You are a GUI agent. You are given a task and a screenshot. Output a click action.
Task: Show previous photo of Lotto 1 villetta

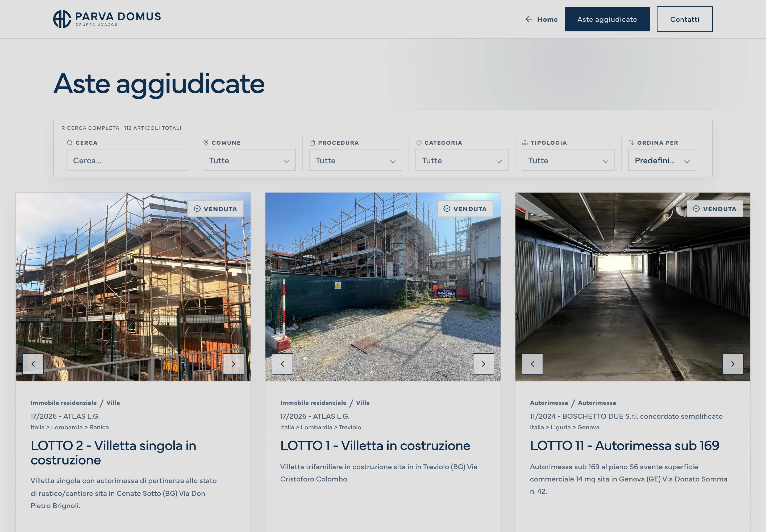pos(282,364)
